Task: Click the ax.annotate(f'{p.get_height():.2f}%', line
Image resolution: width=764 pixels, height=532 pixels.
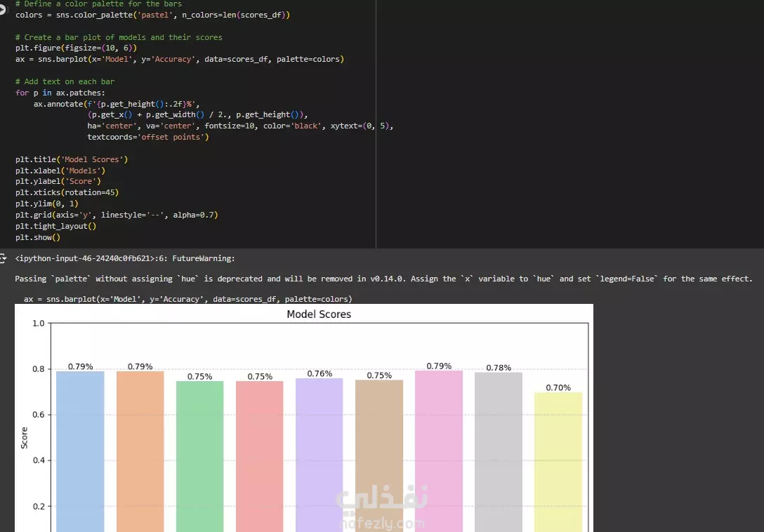Action: [117, 104]
